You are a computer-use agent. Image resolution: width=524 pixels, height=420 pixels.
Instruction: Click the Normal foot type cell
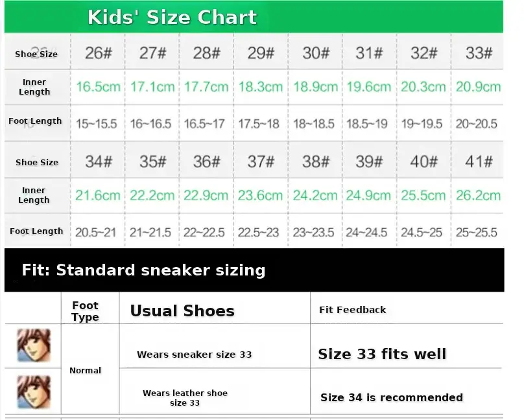tap(85, 370)
